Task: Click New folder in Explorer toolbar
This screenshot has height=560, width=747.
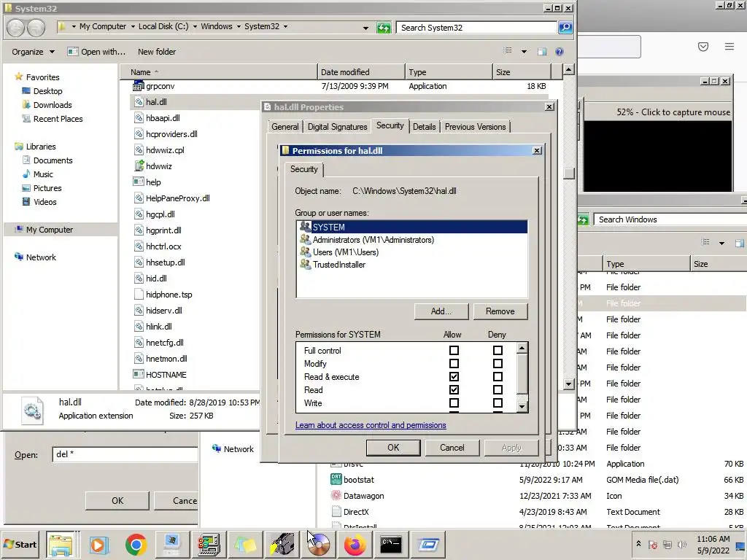Action: [157, 52]
